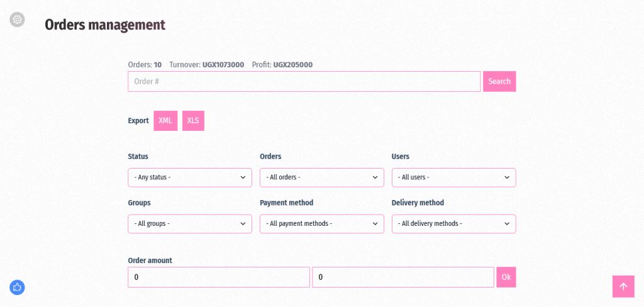644x307 pixels.
Task: Open the settings gear icon
Action: (17, 20)
